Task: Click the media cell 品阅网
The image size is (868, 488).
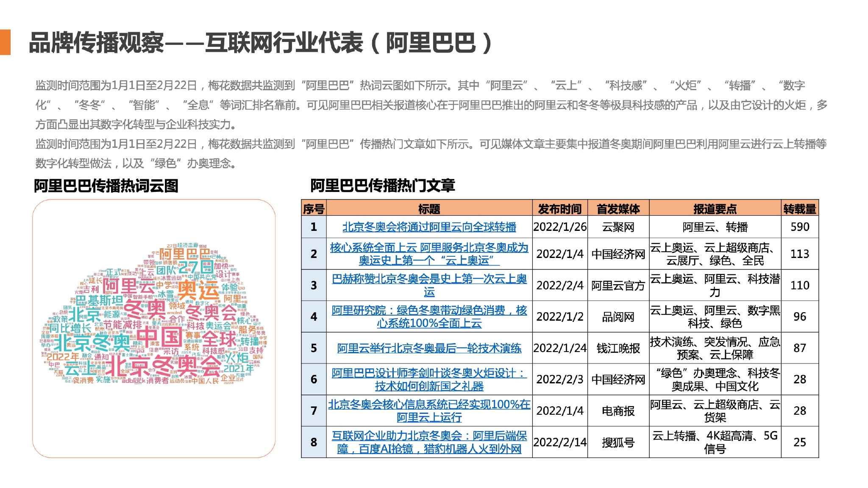Action: click(618, 316)
